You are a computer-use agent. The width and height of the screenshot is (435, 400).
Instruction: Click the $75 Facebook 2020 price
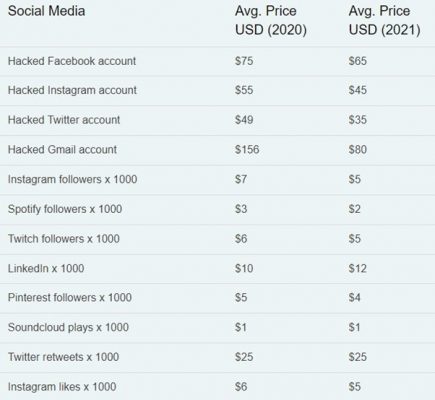(x=244, y=61)
